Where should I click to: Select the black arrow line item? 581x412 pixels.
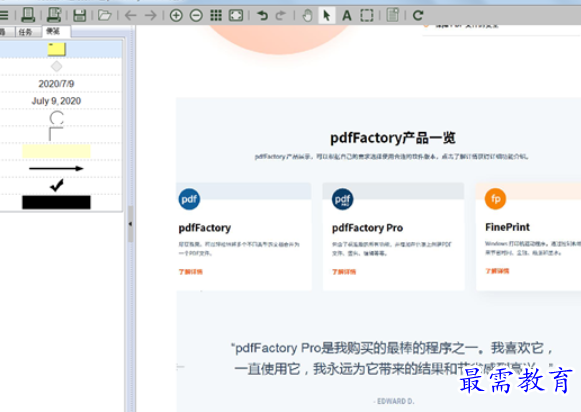[x=56, y=169]
